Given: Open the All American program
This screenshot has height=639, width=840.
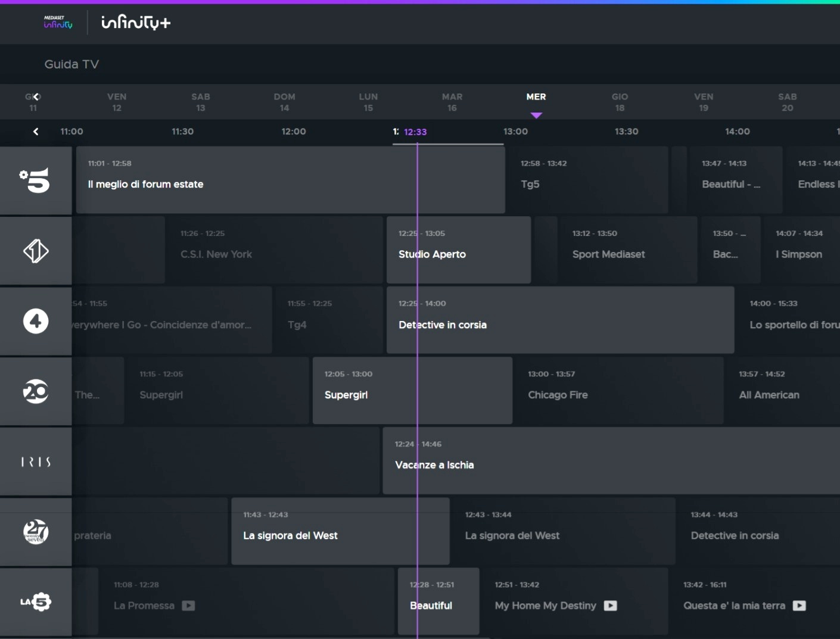Looking at the screenshot, I should pos(783,391).
